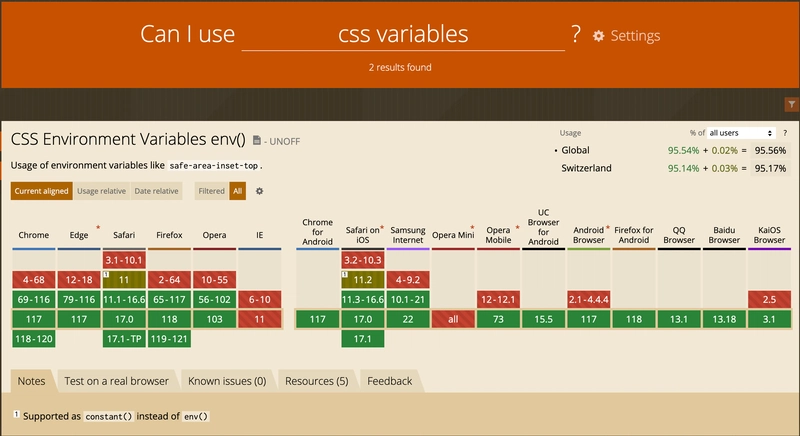The image size is (800, 436).
Task: Click Chrome 69-116 supported cell
Action: tap(34, 299)
